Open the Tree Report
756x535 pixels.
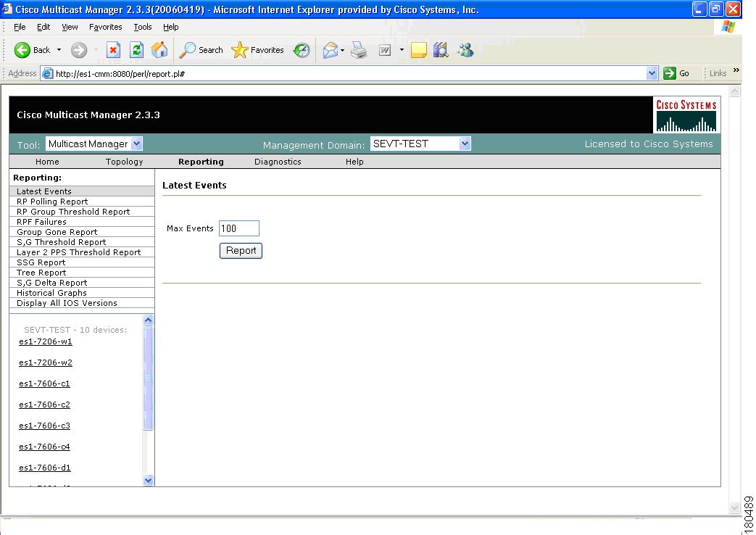(82, 273)
